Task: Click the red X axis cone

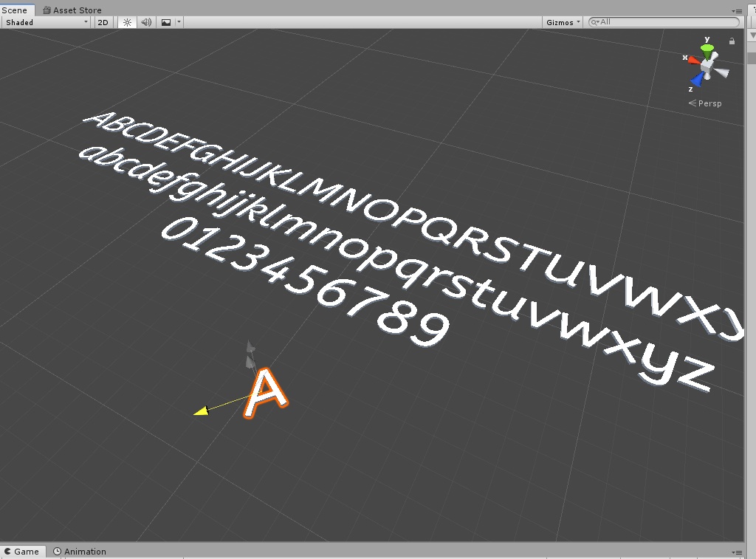Action: pyautogui.click(x=694, y=60)
